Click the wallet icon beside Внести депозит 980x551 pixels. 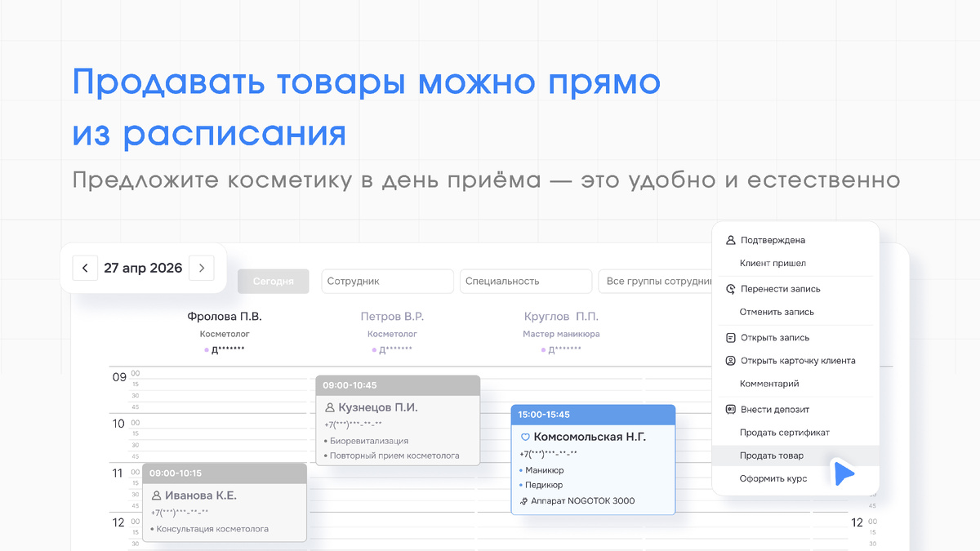click(731, 410)
